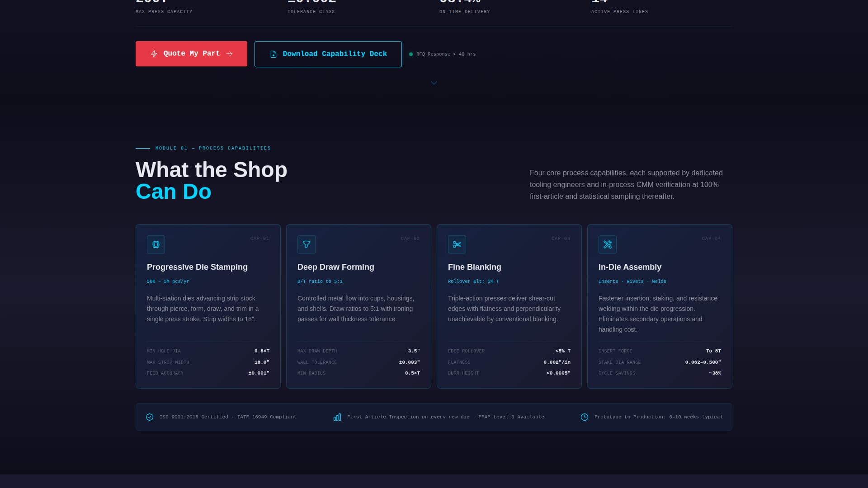
Task: Expand the In-Die Assembly specifications section
Action: 660,362
